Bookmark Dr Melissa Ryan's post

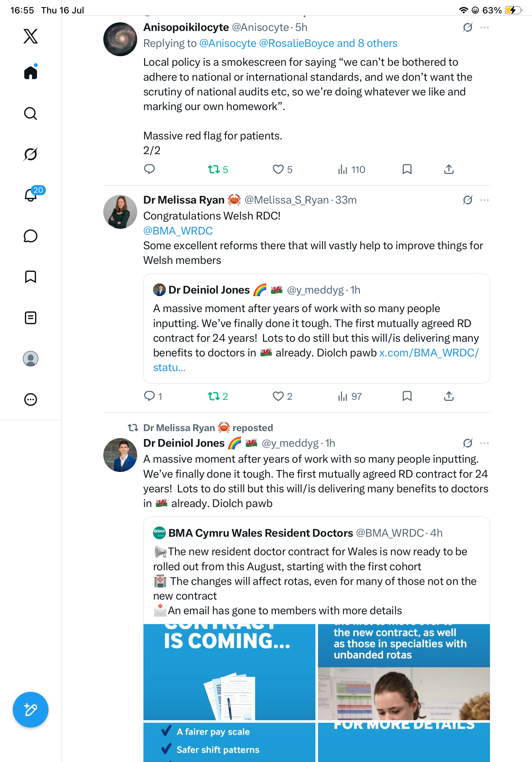(407, 396)
